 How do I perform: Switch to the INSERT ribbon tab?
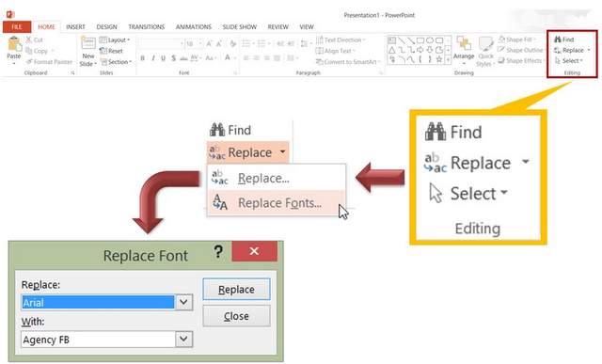[75, 27]
